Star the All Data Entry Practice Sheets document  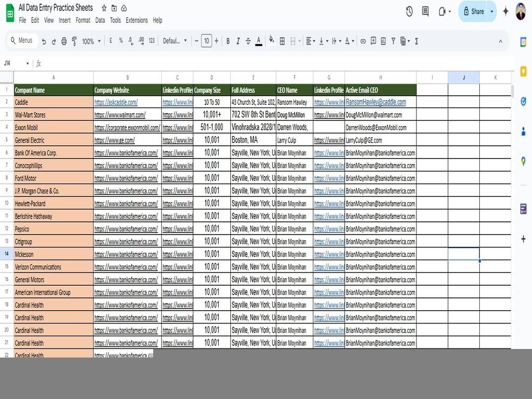tap(104, 8)
